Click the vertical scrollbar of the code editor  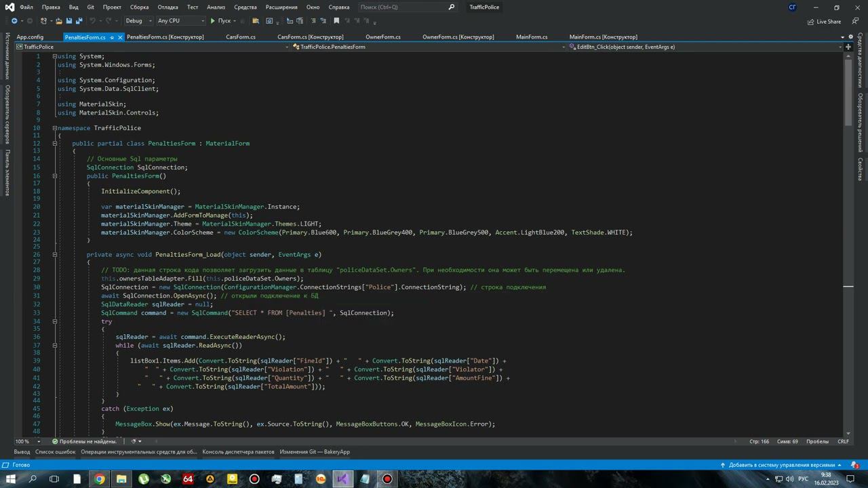point(848,244)
